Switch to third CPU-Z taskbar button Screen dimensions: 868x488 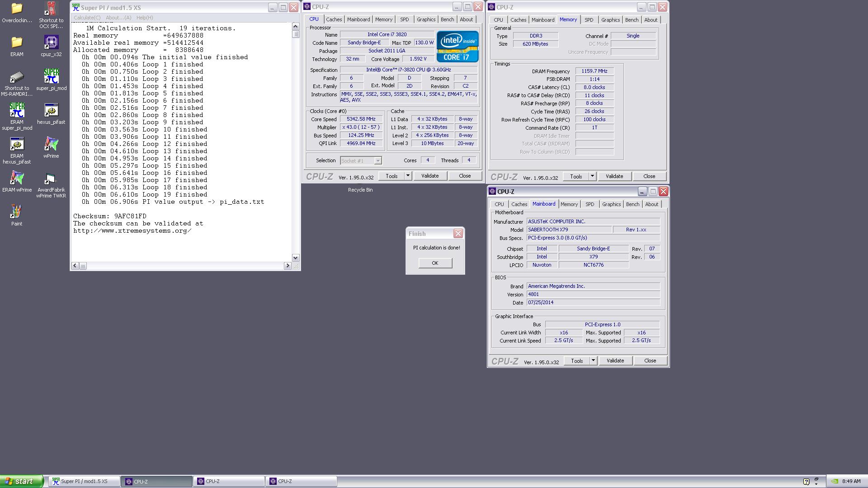pyautogui.click(x=302, y=481)
